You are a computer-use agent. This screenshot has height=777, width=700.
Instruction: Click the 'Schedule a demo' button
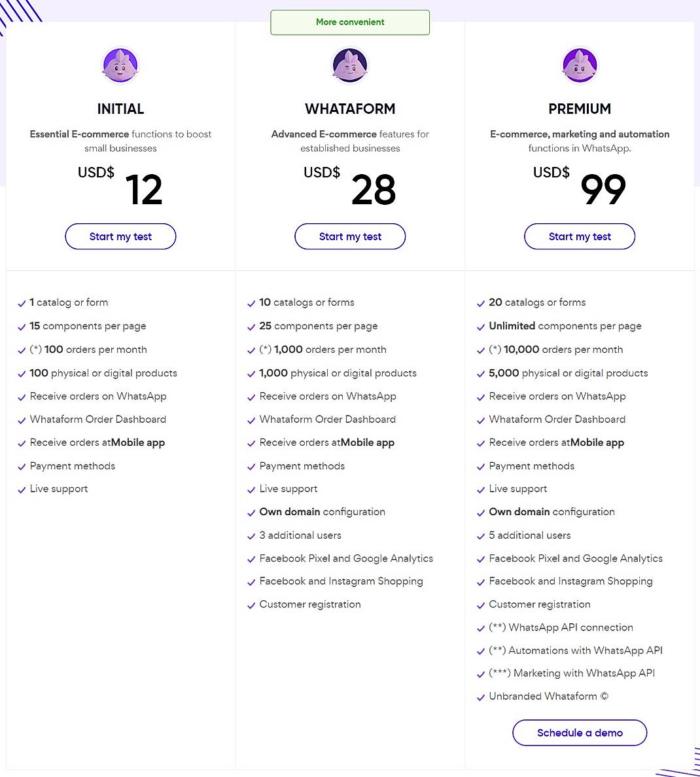tap(580, 732)
